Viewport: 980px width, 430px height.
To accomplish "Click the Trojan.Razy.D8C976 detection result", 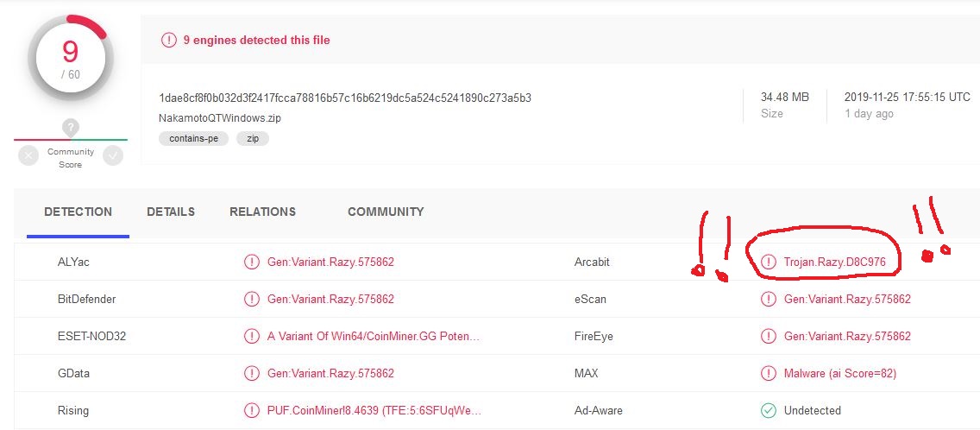I will 834,262.
